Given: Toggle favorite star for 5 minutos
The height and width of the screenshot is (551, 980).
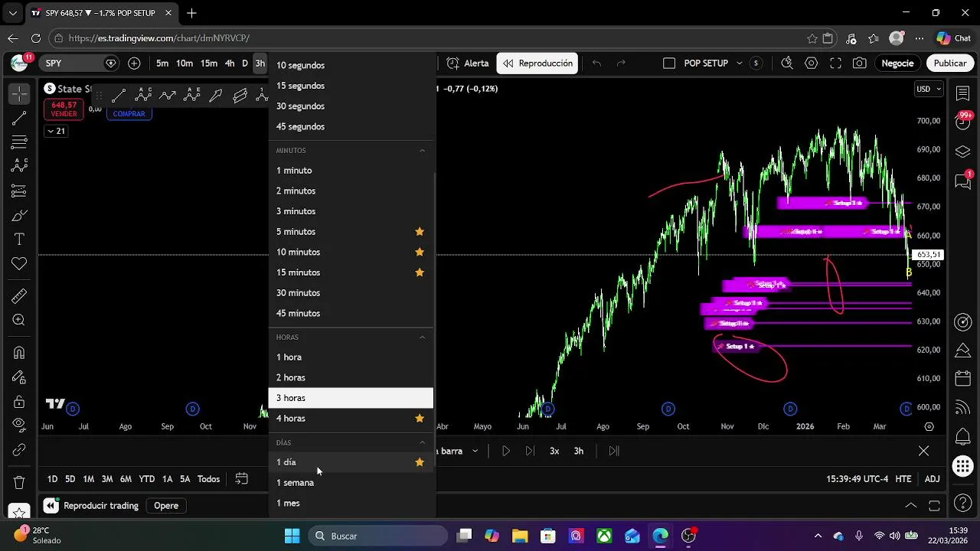Looking at the screenshot, I should point(420,232).
